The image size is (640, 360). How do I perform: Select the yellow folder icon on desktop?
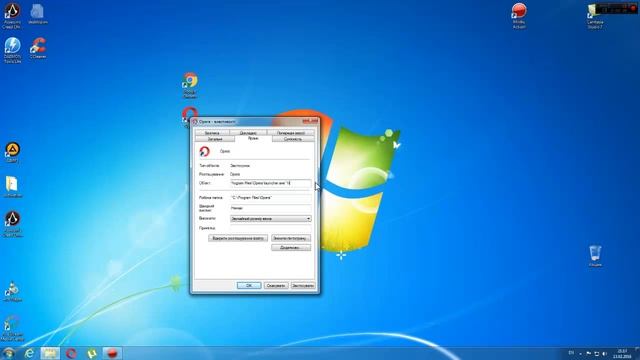[12, 187]
